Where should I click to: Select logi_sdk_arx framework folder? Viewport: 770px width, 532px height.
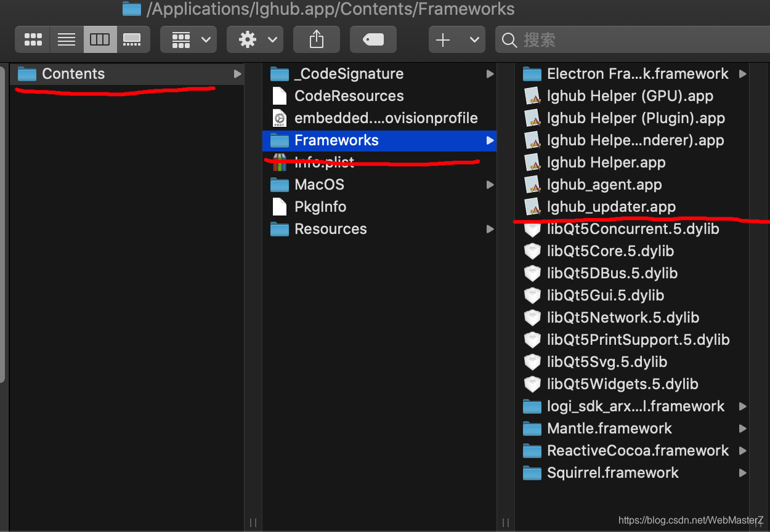532,406
